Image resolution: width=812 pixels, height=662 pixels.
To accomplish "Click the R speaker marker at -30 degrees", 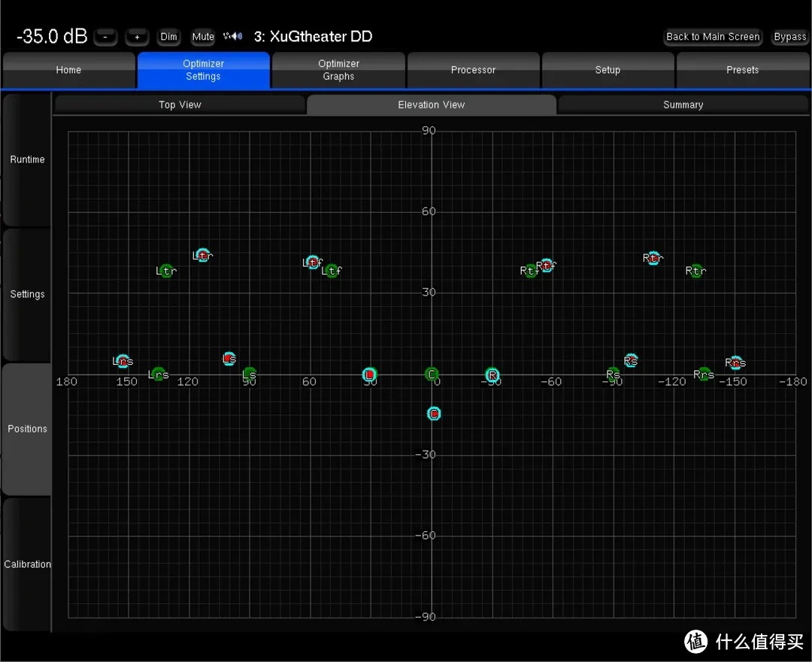I will (x=492, y=375).
